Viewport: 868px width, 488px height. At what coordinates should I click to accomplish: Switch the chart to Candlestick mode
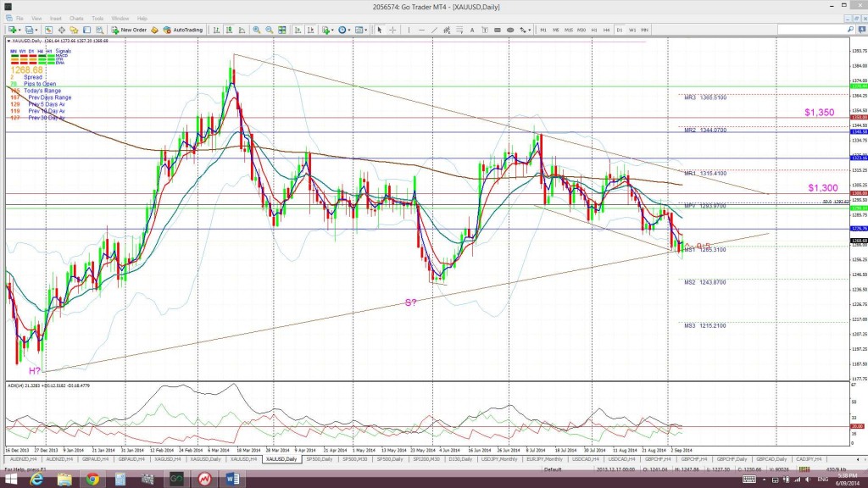tap(229, 29)
